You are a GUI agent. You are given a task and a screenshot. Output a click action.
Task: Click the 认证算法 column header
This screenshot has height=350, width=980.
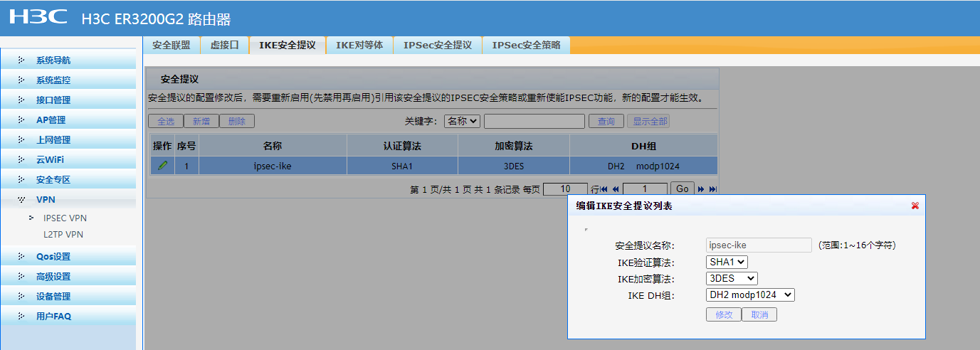coord(402,146)
